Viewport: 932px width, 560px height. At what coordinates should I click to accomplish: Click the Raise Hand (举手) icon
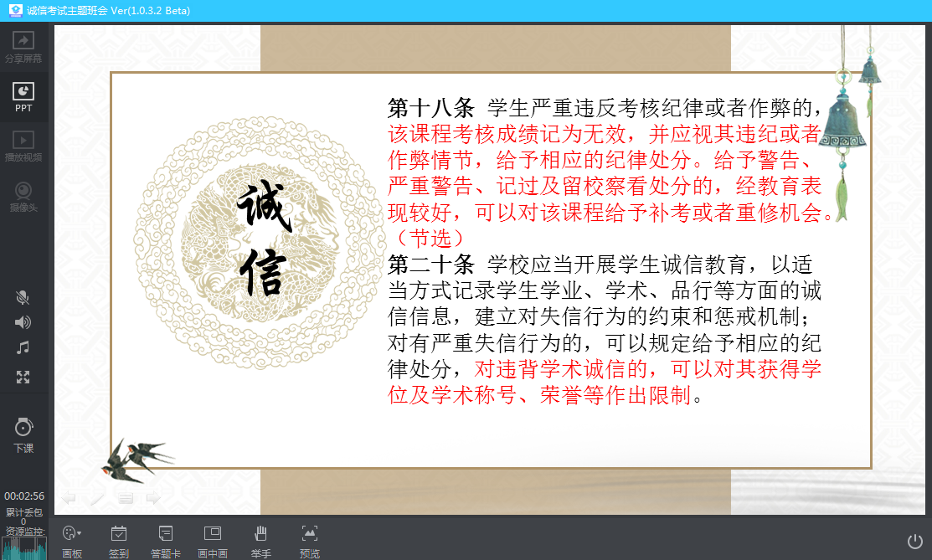[x=260, y=533]
